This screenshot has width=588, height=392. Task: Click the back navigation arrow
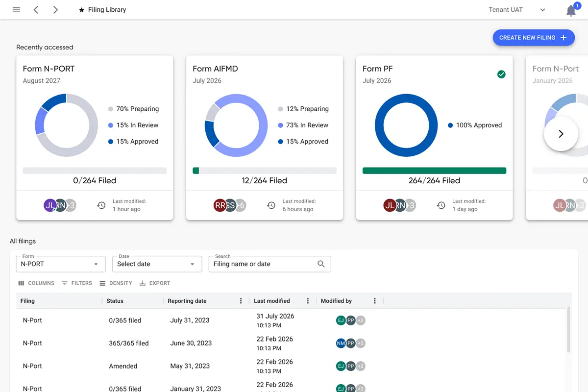pyautogui.click(x=36, y=10)
